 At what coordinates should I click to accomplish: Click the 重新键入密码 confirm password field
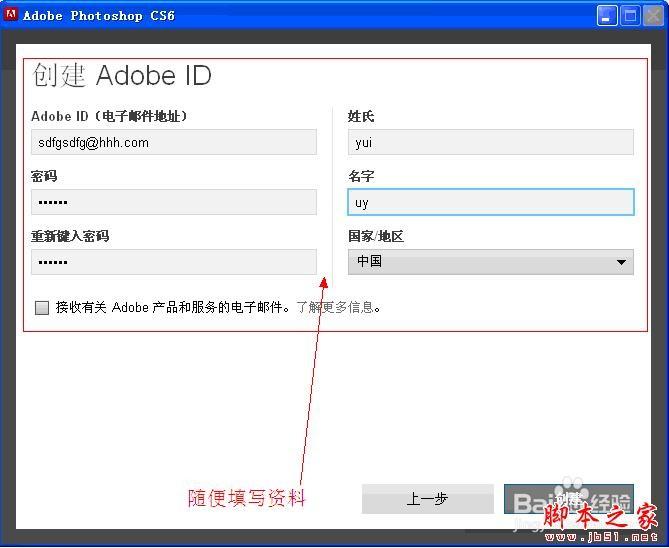click(174, 262)
